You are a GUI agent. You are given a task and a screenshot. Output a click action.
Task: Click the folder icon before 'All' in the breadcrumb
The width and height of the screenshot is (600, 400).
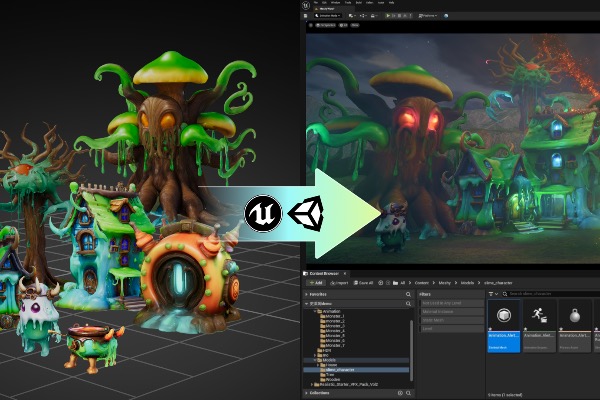click(395, 283)
